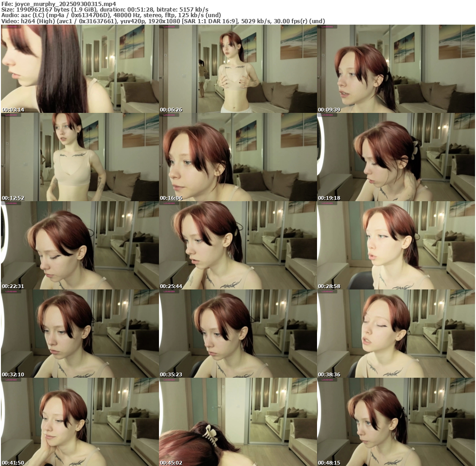Click the 00:16:06 timestamp label
The height and width of the screenshot is (466, 476).
click(x=171, y=198)
